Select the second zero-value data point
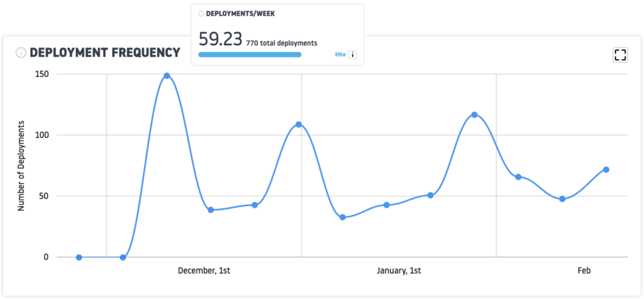Screen dimensions: 644x299 pyautogui.click(x=123, y=257)
